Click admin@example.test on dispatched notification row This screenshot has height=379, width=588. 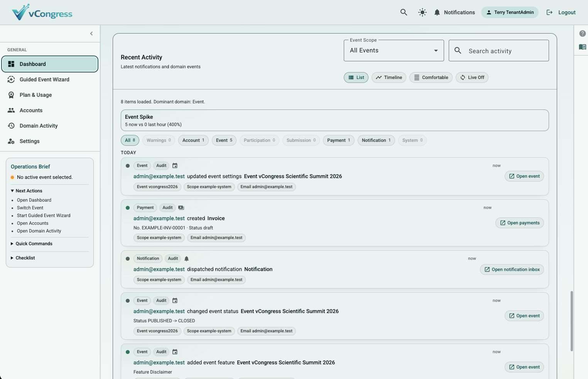coord(159,269)
